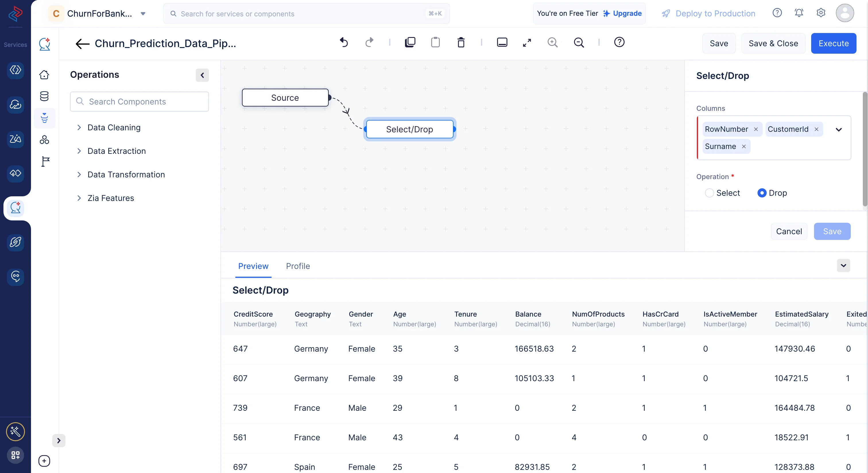868x473 pixels.
Task: Remove the Surname column tag
Action: pyautogui.click(x=744, y=147)
